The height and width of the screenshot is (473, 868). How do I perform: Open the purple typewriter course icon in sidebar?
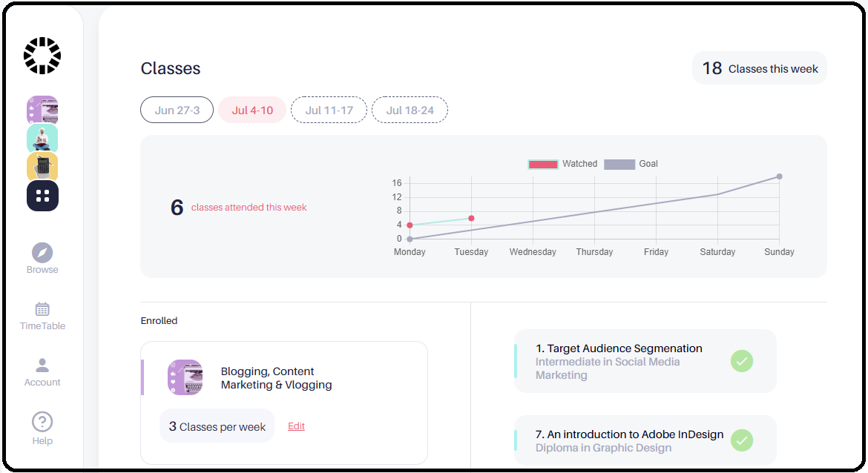click(42, 110)
